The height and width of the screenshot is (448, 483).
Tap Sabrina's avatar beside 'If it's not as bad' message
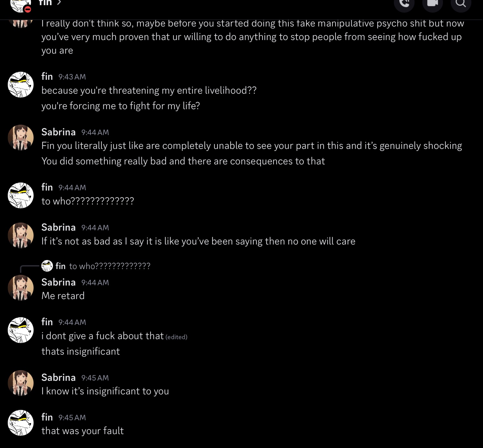21,235
